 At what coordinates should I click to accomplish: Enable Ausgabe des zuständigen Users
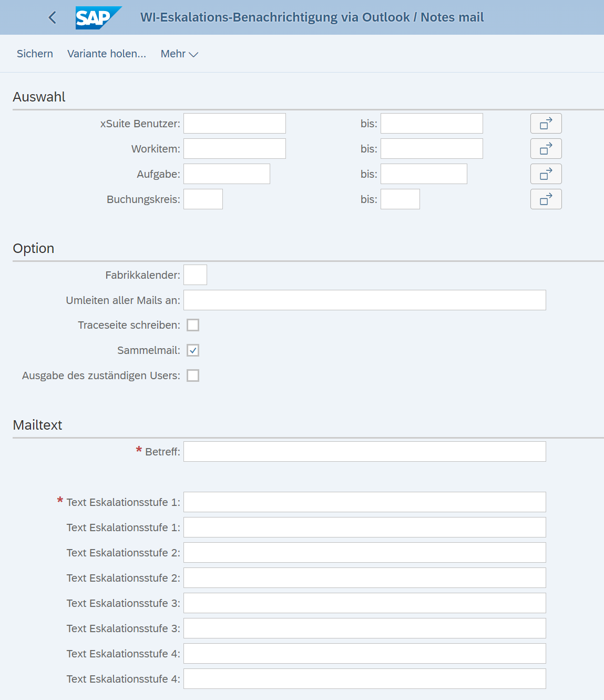pyautogui.click(x=193, y=375)
